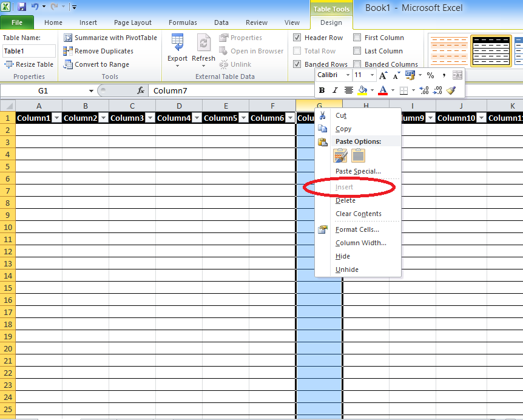
Task: Click the Excel application icon in title bar
Action: pos(5,6)
